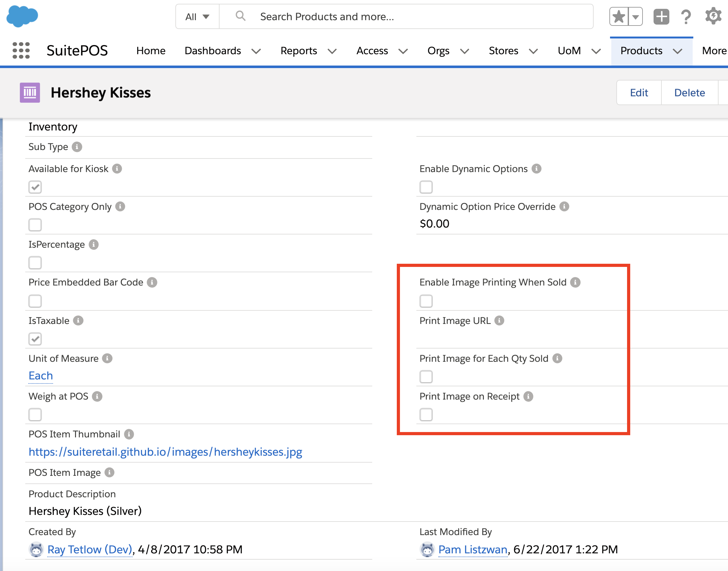Open the Setup gear icon

[x=713, y=16]
